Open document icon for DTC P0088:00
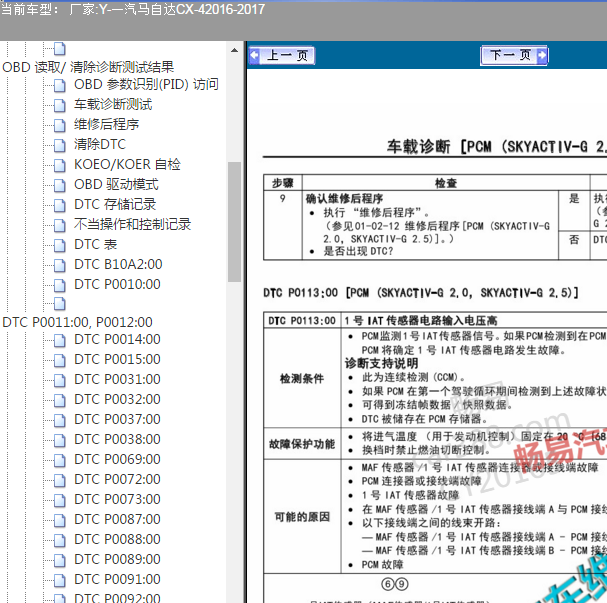 pos(60,540)
